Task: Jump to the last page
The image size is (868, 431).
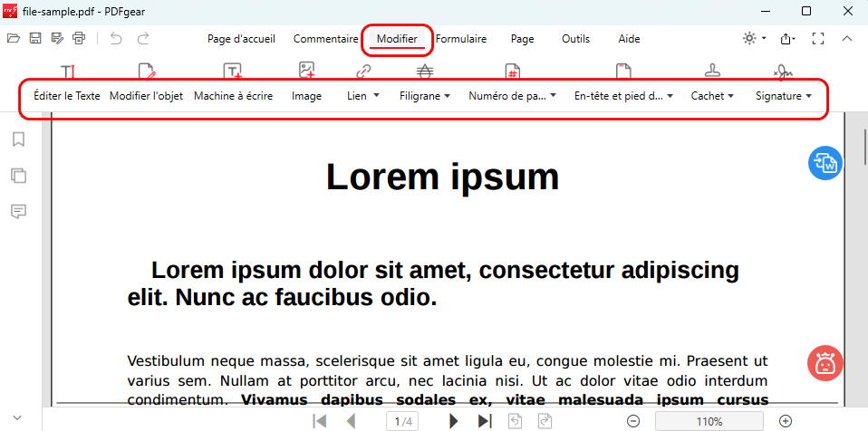Action: point(485,421)
